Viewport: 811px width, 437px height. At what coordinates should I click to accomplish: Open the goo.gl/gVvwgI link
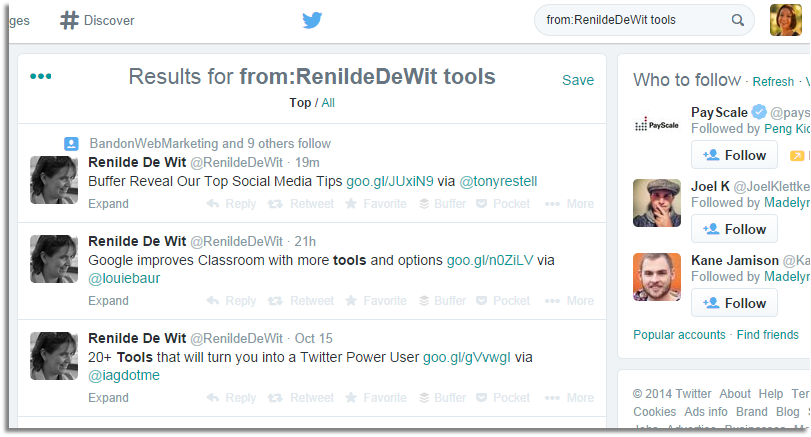coord(467,357)
